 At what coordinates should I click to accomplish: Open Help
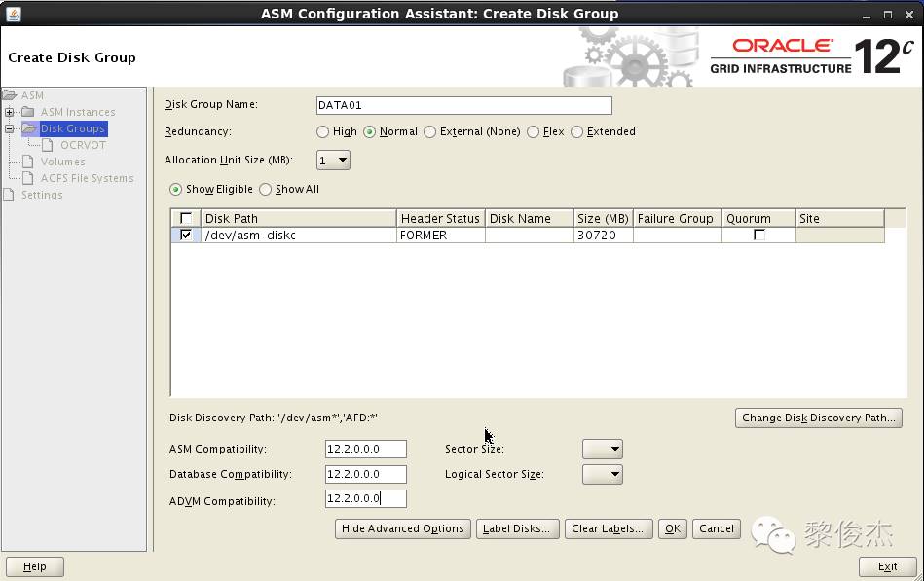pyautogui.click(x=35, y=566)
